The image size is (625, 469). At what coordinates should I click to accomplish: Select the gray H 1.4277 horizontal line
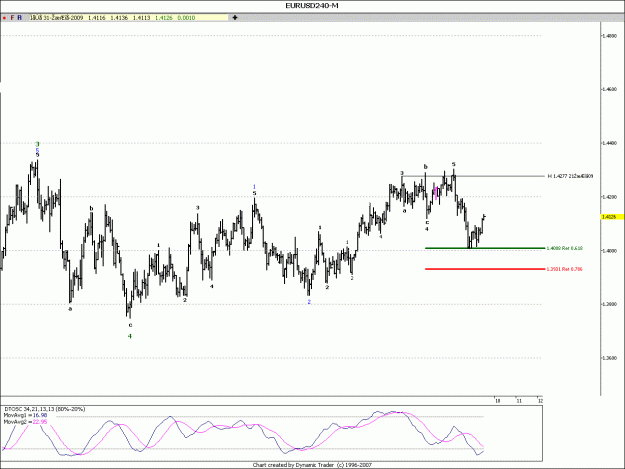point(473,176)
